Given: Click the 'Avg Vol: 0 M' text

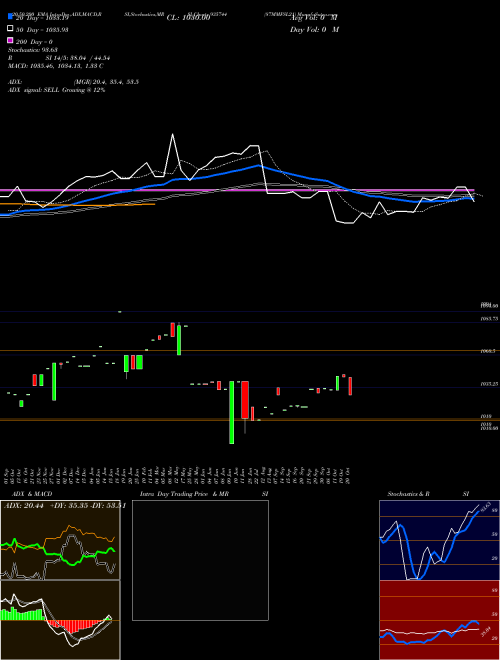Looking at the screenshot, I should coord(314,18).
